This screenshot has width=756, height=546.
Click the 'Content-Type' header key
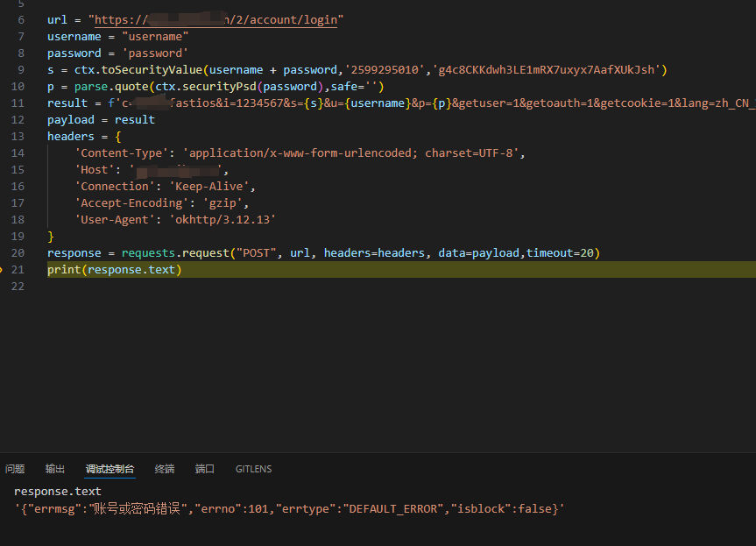coord(122,152)
